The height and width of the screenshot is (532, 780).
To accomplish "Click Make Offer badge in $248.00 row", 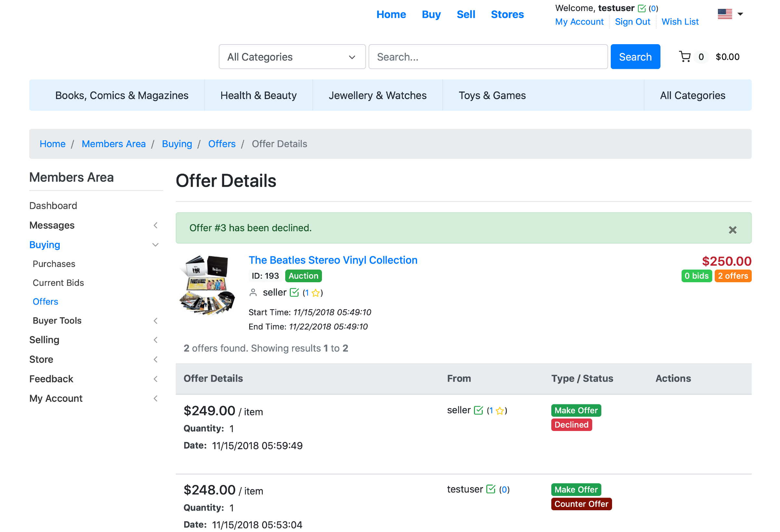I will click(x=576, y=489).
